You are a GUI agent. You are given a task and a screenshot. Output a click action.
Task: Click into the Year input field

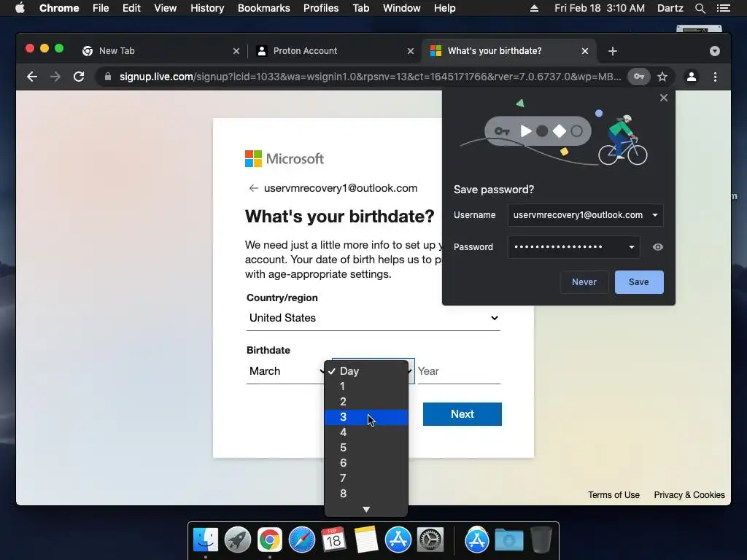click(459, 371)
